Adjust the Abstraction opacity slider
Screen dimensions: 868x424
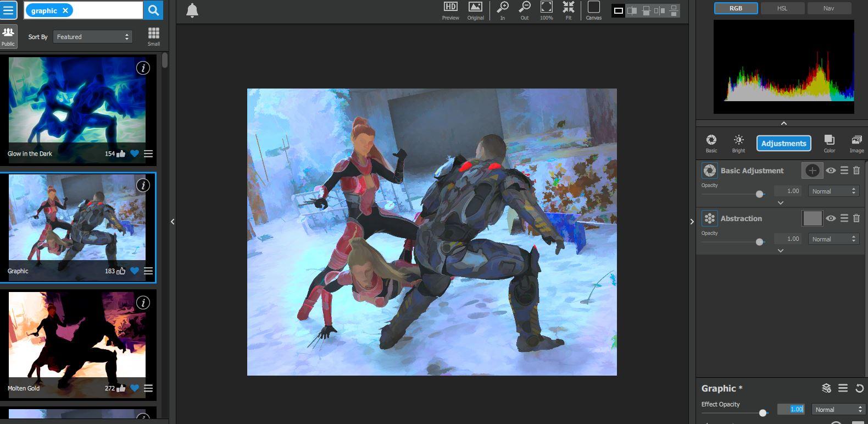pyautogui.click(x=760, y=242)
